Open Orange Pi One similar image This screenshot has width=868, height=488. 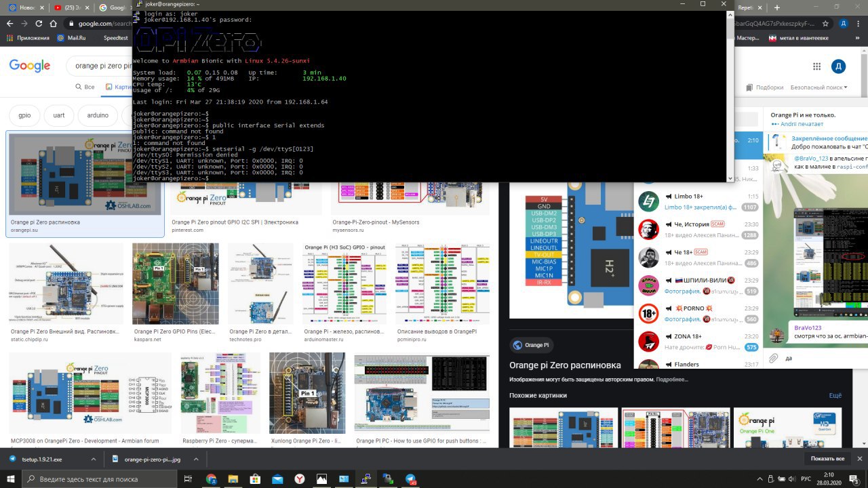(787, 427)
